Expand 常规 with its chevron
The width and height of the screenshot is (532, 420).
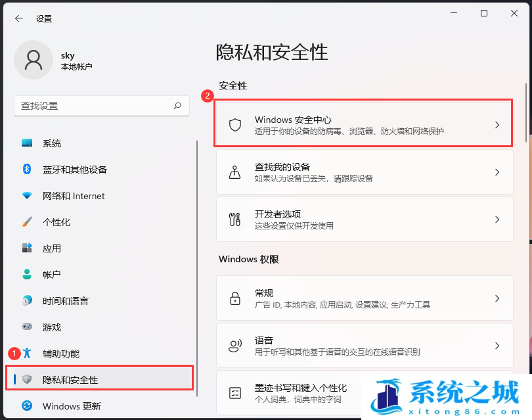tap(497, 298)
